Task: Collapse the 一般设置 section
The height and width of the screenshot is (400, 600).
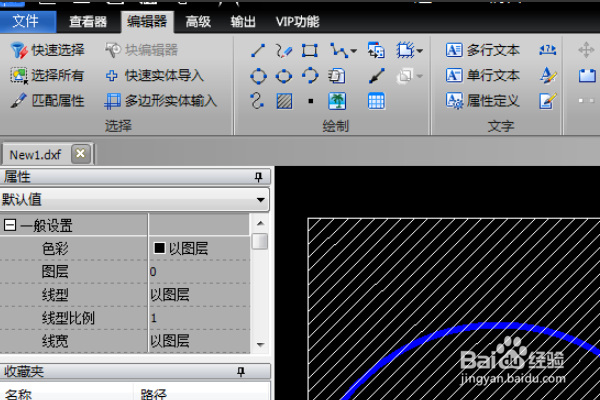Action: pos(10,225)
